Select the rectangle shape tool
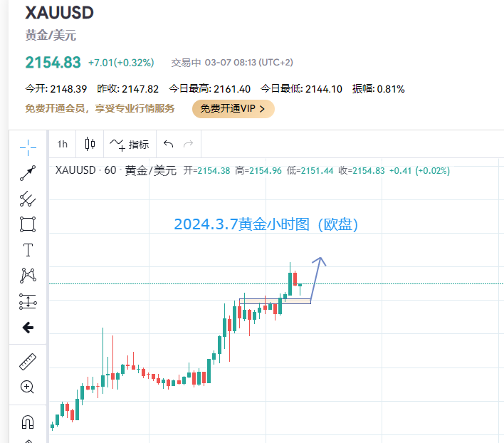This screenshot has height=443, width=504. [x=28, y=224]
